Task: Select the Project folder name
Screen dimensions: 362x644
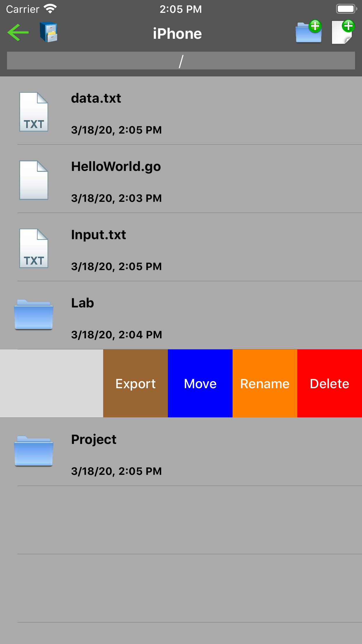Action: 94,440
